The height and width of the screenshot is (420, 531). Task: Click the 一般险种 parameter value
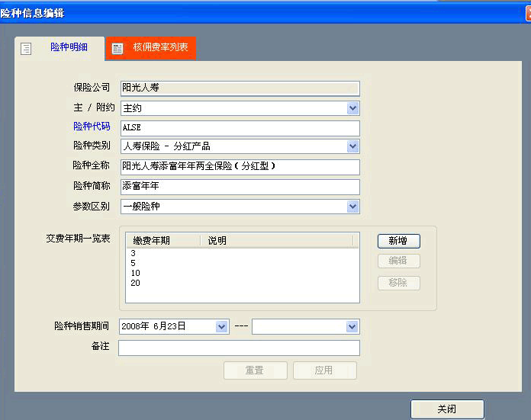click(x=142, y=207)
